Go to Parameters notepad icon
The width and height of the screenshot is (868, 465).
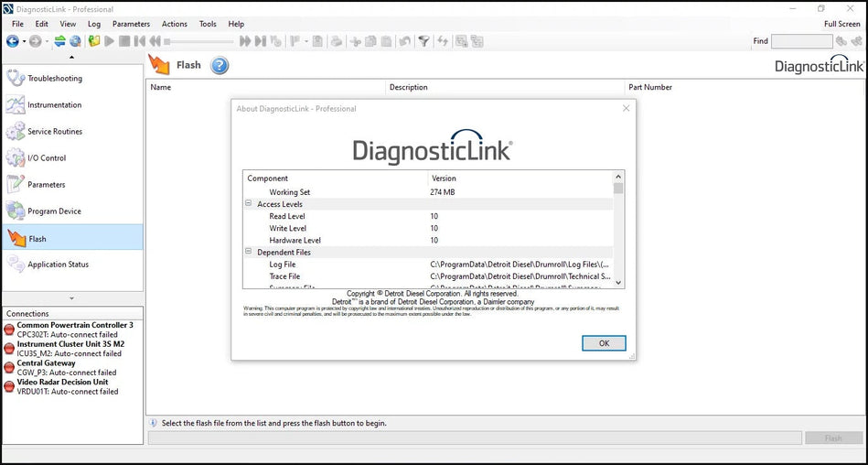click(16, 185)
